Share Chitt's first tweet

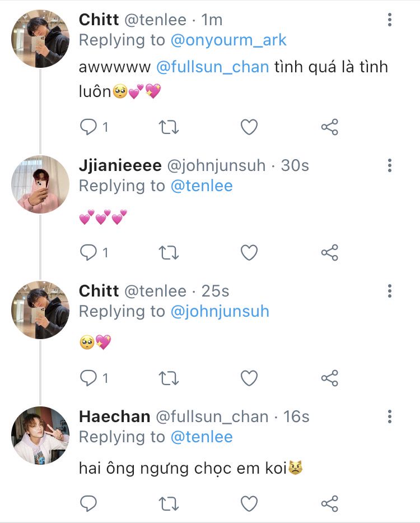tap(330, 127)
